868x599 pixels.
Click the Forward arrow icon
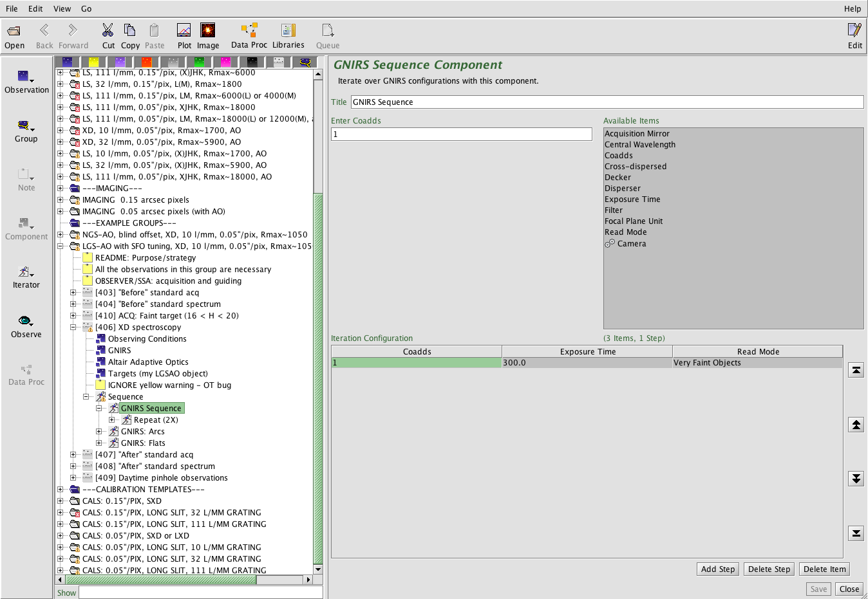73,30
